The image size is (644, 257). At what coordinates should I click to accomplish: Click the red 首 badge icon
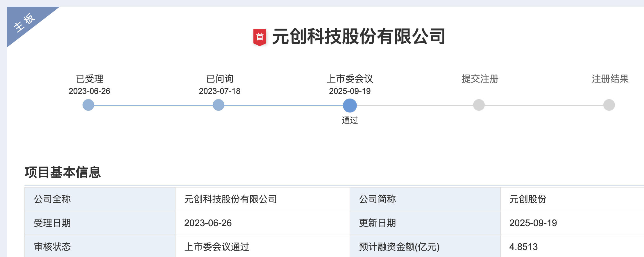pos(260,37)
